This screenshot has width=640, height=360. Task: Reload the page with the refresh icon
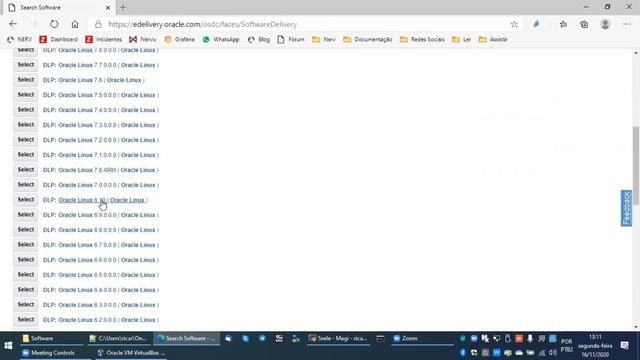(54, 24)
